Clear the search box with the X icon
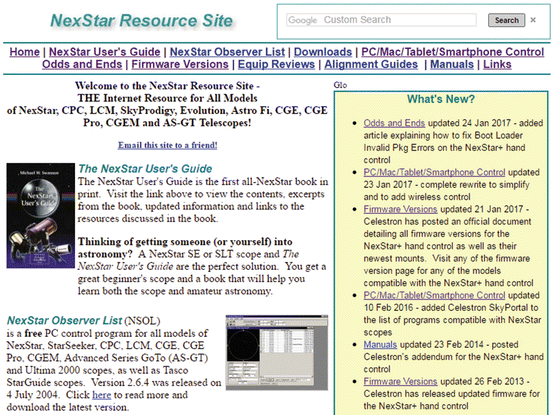The height and width of the screenshot is (415, 553). 533,20
